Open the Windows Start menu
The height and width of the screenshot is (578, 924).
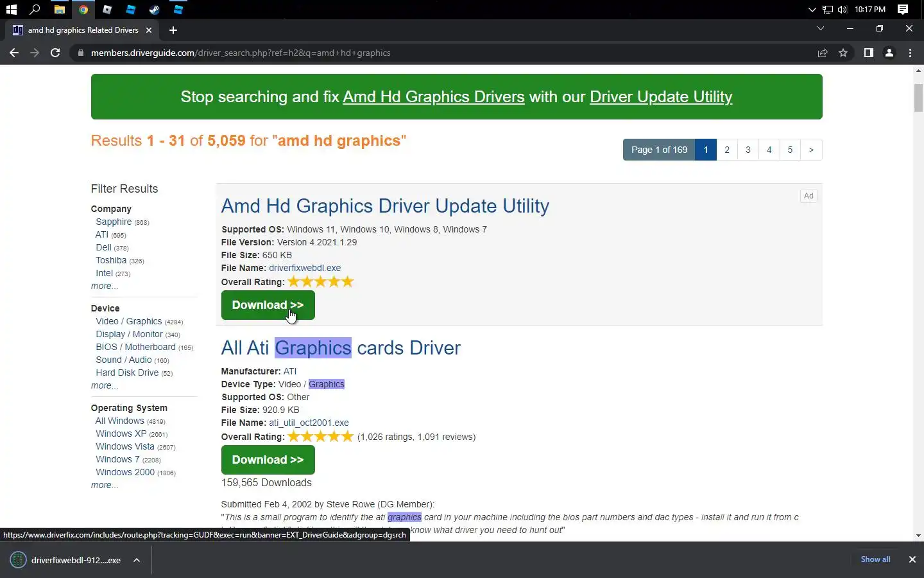point(11,10)
